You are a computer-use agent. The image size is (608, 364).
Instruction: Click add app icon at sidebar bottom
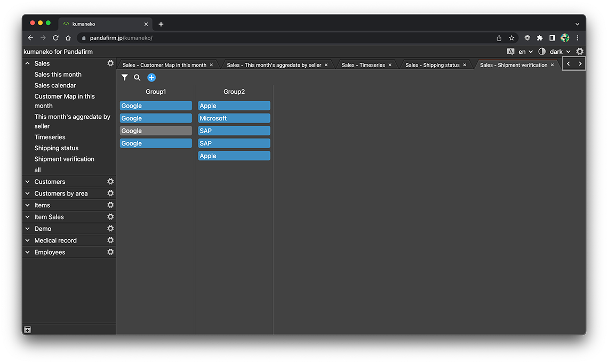[x=28, y=330]
